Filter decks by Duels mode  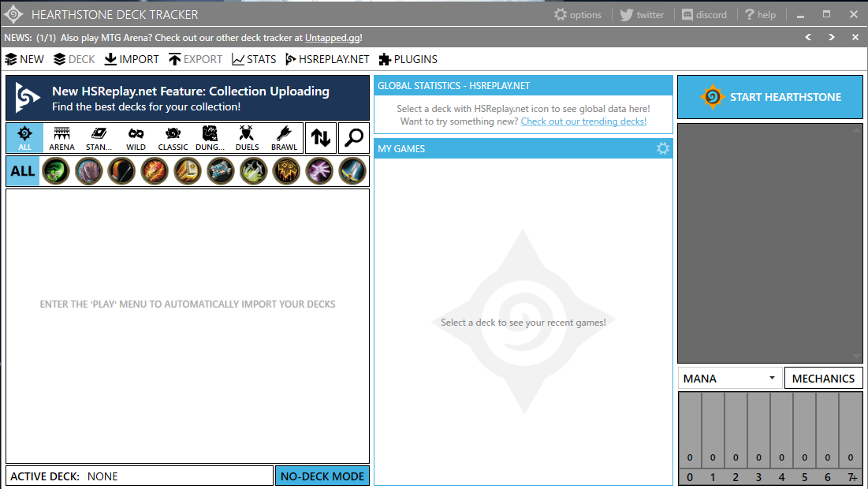pyautogui.click(x=247, y=138)
